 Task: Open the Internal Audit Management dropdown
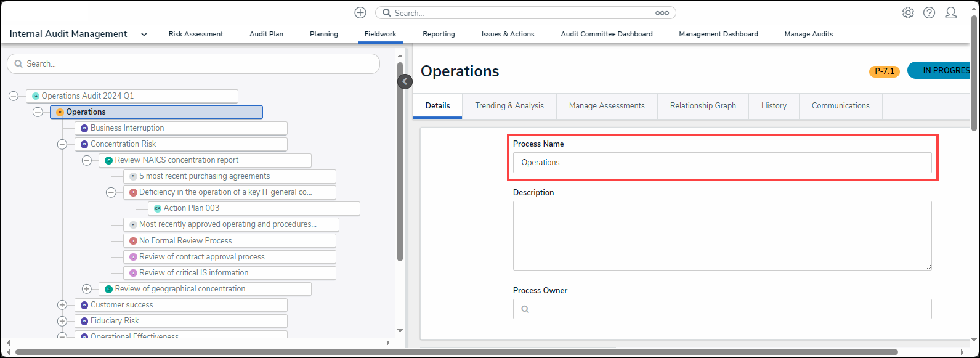point(144,35)
